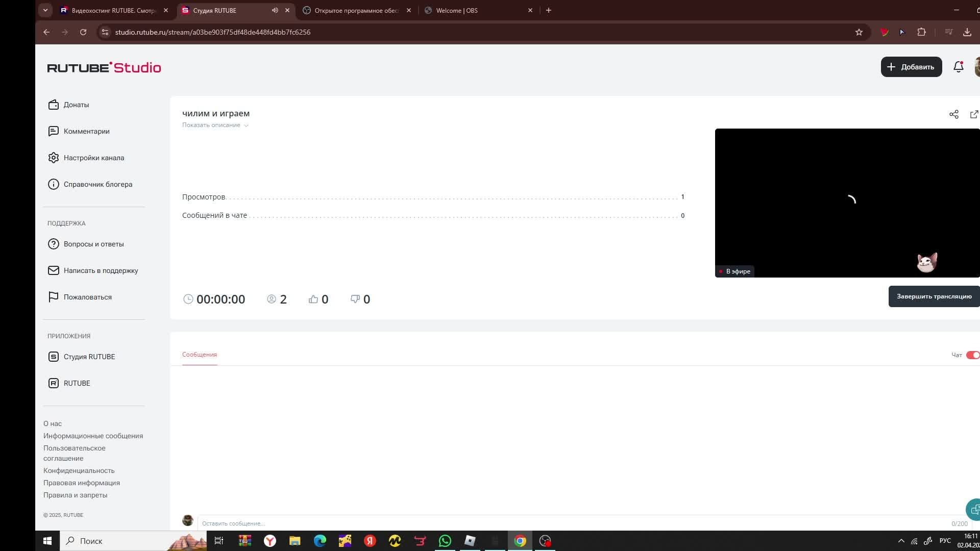Open stream in new window icon

click(974, 114)
